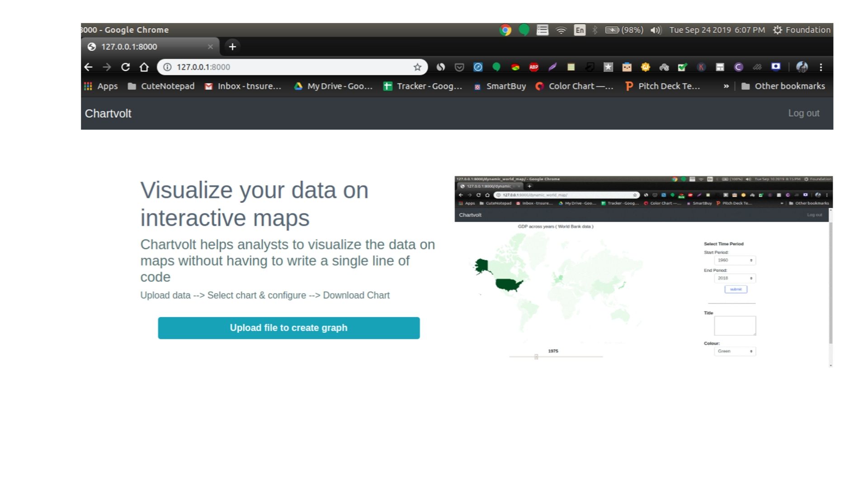Reload the page with refresh icon

(x=125, y=67)
